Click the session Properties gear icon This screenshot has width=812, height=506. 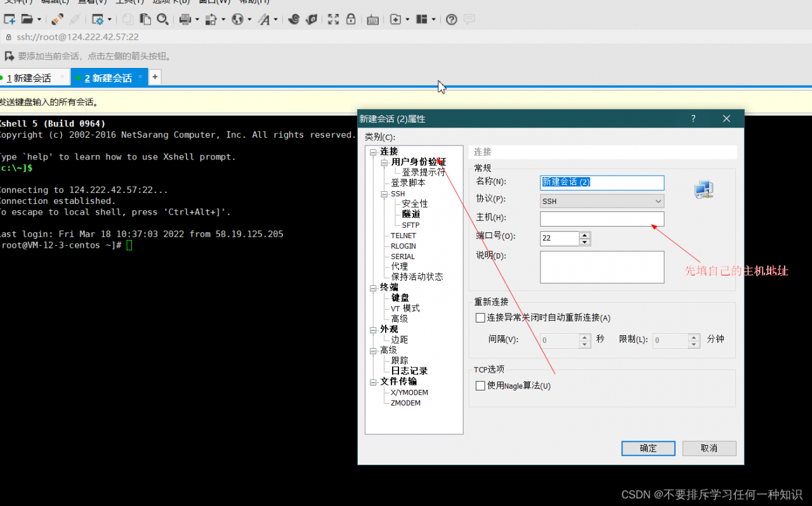pos(97,20)
